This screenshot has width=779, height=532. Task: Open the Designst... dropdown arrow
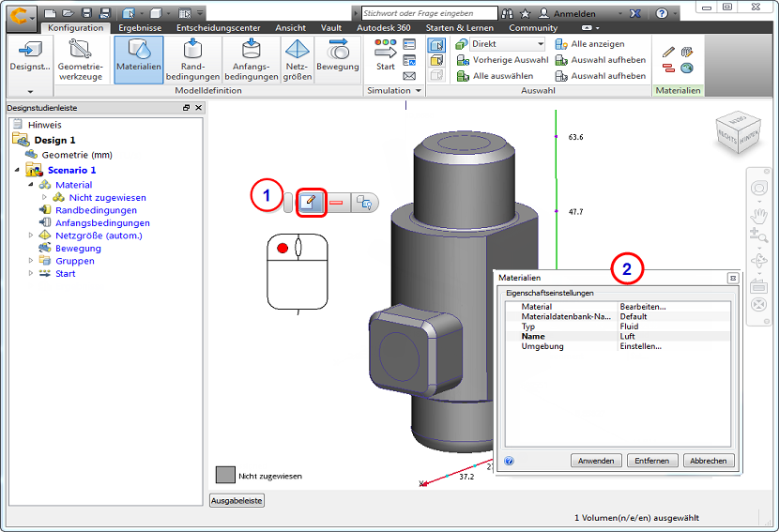coord(30,91)
